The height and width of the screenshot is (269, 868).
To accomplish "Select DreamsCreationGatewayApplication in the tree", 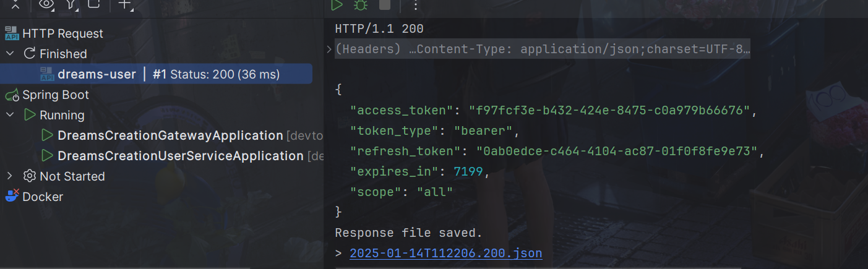I will [170, 135].
